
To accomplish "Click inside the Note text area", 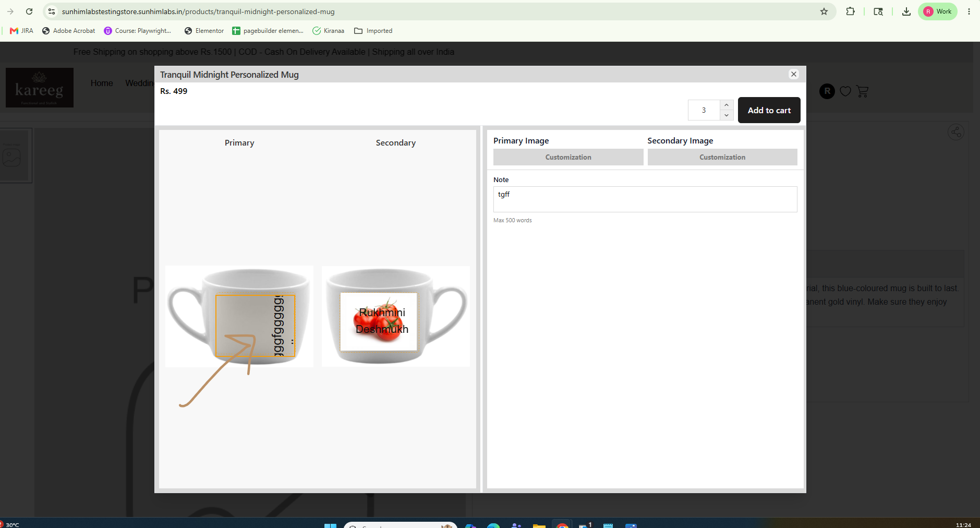I will 645,199.
